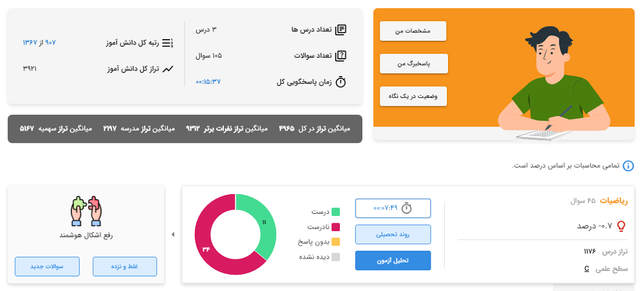This screenshot has width=644, height=291.
Task: Click the blue info circle icon
Action: click(x=628, y=166)
